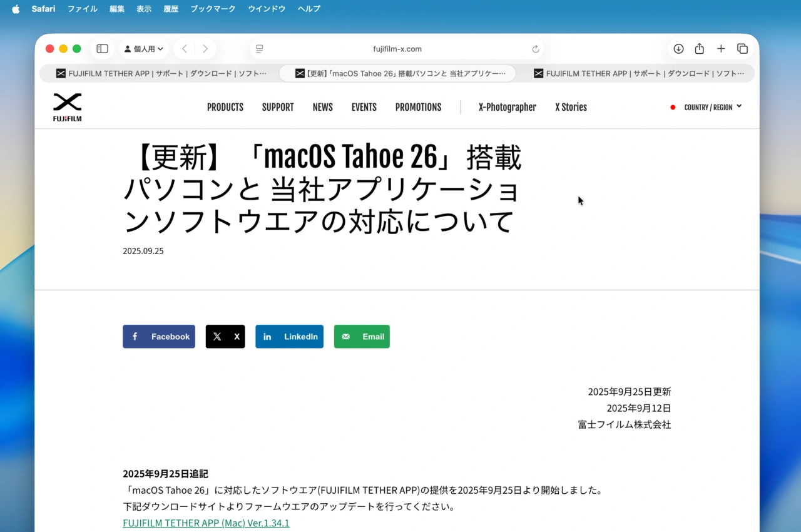The image size is (801, 532).
Task: Open the FUJIFILM TETHER APP (Mac) Ver.1.34.1 link
Action: [x=206, y=523]
